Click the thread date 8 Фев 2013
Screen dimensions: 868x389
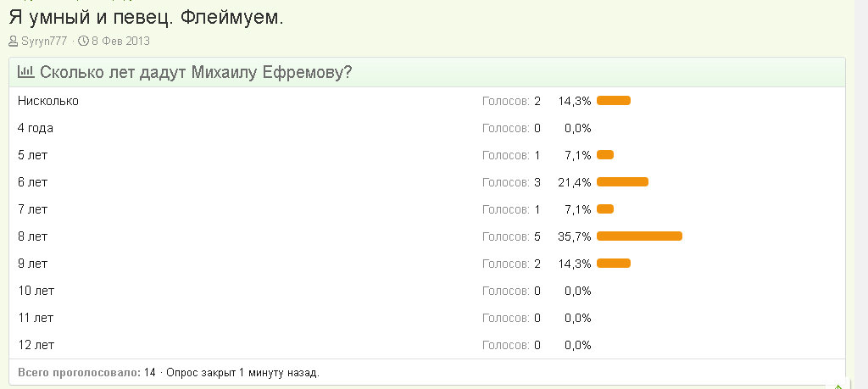120,41
